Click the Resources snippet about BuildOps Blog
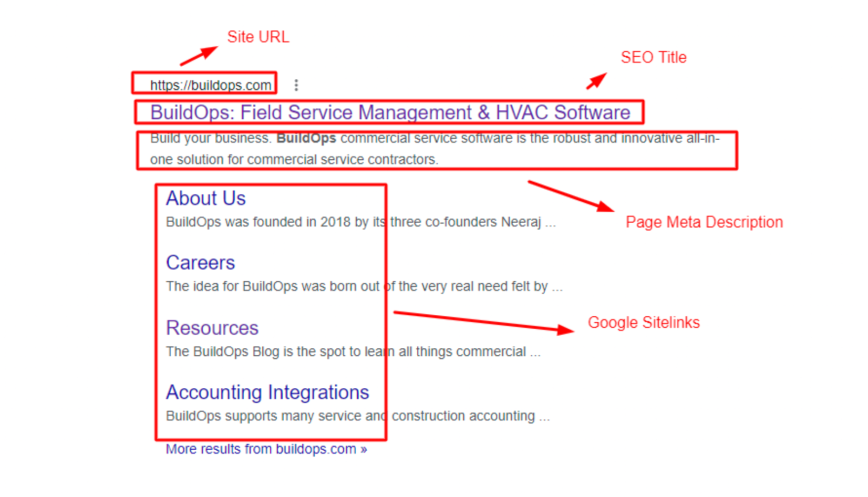868x497 pixels. click(x=353, y=351)
